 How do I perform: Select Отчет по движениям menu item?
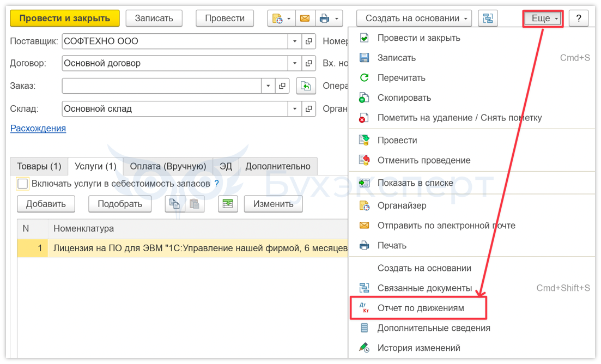point(421,308)
